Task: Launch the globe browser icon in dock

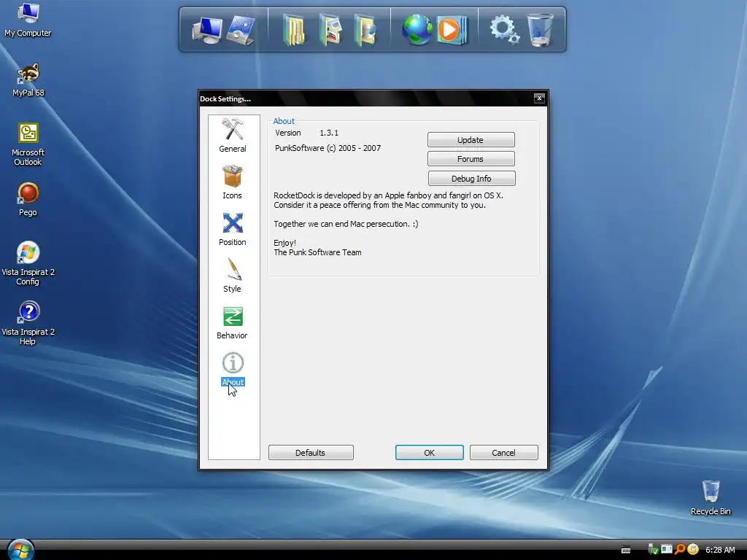Action: coord(417,30)
